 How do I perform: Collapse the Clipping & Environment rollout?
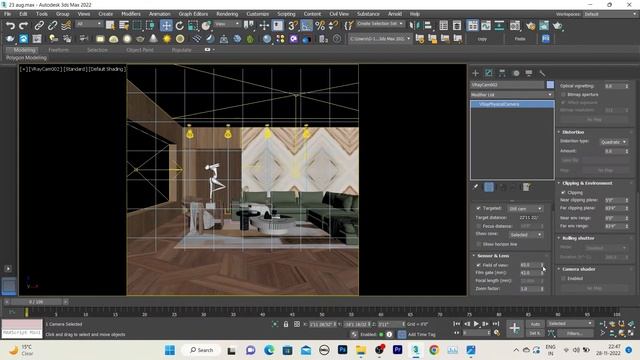coord(587,183)
